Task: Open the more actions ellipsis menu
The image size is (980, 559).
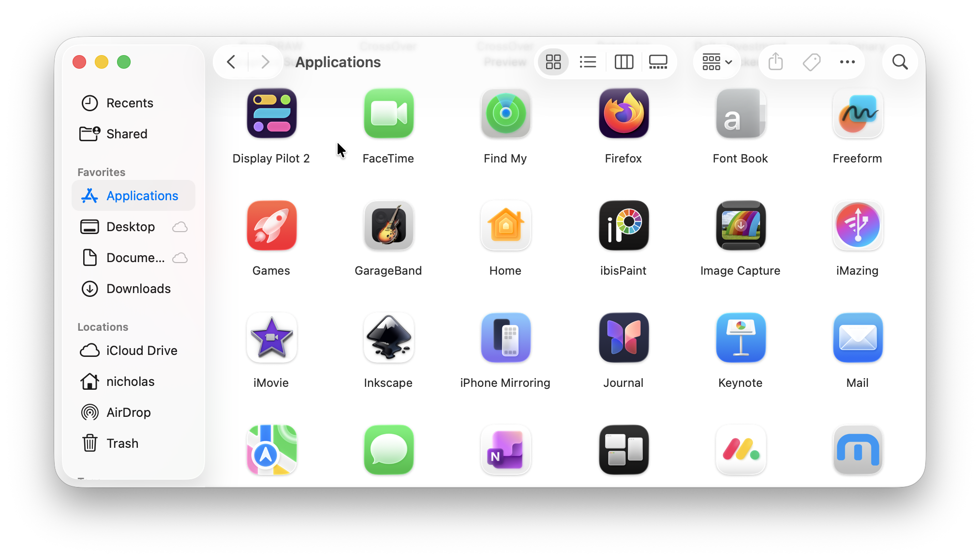Action: [847, 62]
